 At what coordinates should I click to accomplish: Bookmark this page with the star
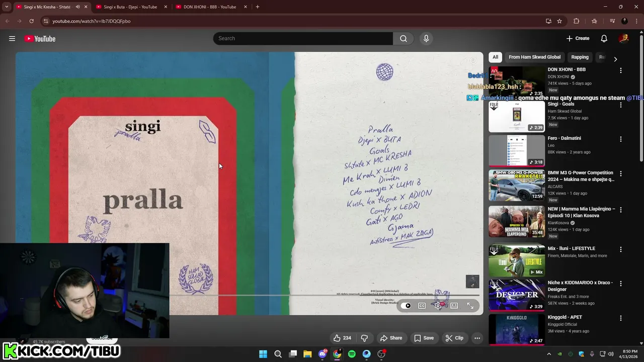[559, 21]
